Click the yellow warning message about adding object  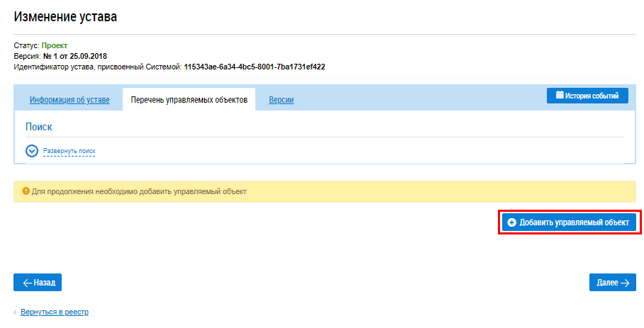click(138, 191)
